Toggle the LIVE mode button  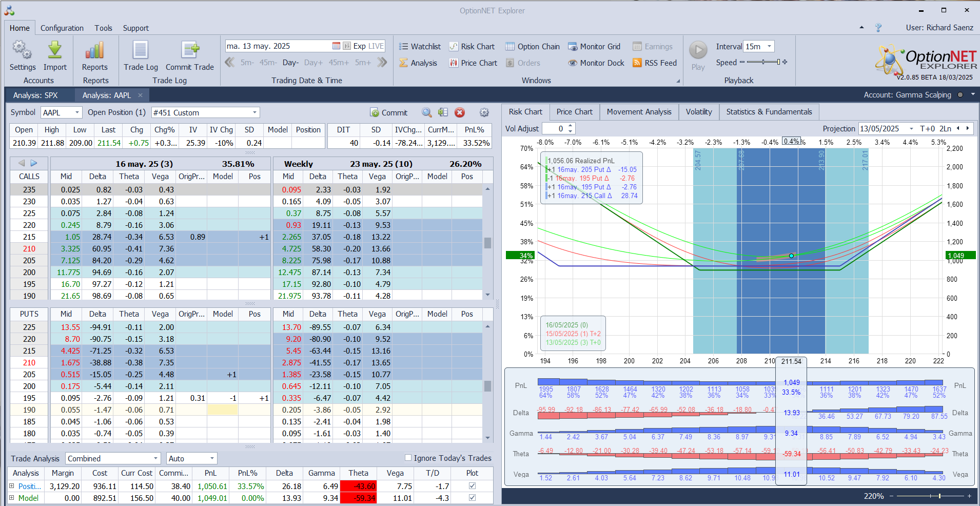pyautogui.click(x=376, y=46)
